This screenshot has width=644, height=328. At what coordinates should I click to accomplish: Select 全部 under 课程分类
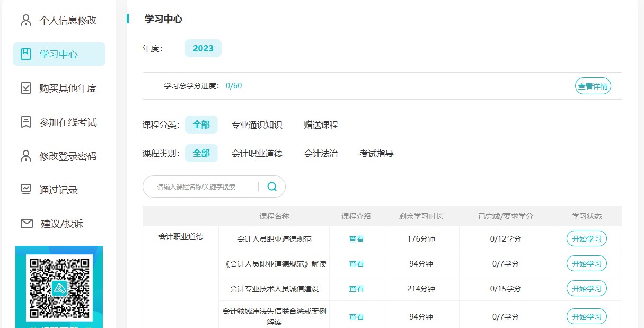pos(201,125)
